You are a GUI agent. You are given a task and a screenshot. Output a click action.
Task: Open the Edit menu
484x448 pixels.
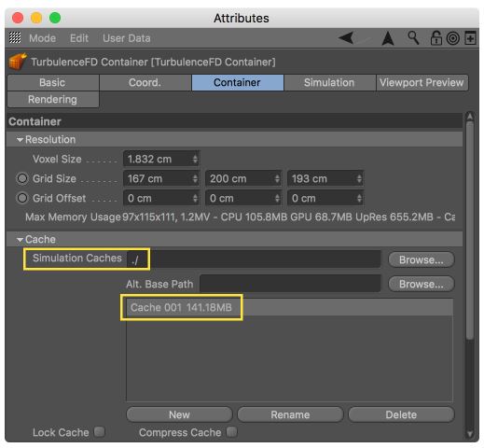coord(79,38)
